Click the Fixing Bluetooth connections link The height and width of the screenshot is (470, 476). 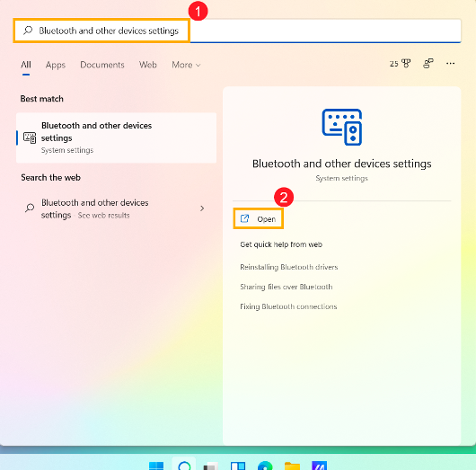(288, 306)
